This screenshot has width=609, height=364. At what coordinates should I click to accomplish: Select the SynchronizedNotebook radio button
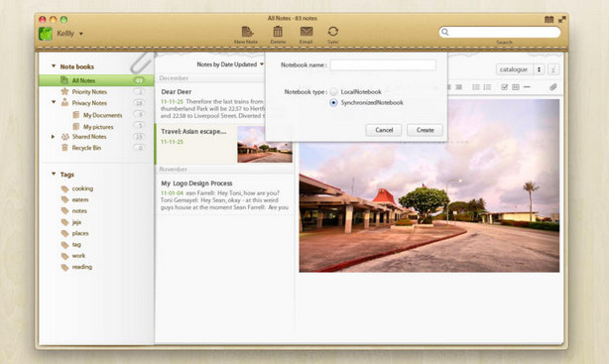pos(333,102)
